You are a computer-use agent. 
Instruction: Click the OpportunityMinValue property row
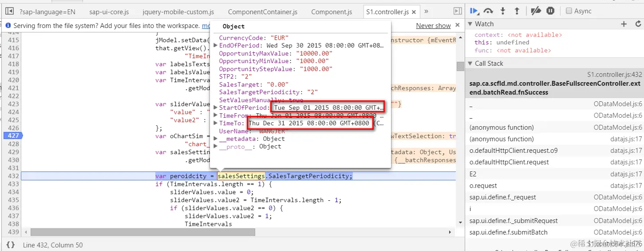coord(274,61)
